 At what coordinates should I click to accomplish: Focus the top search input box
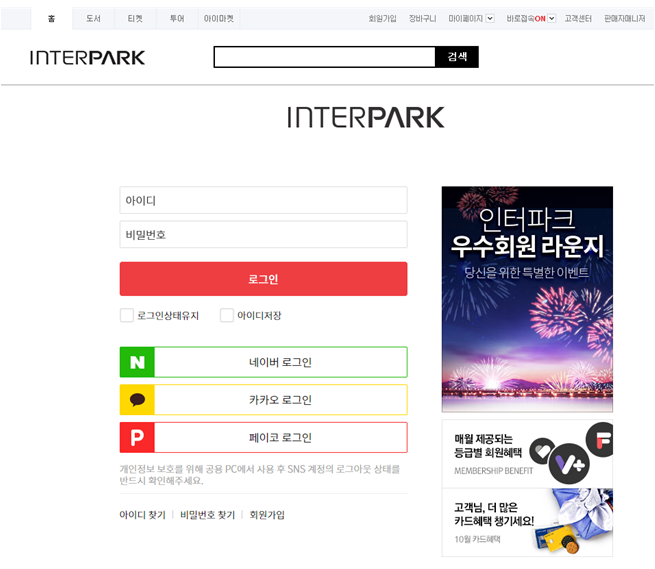pos(325,57)
